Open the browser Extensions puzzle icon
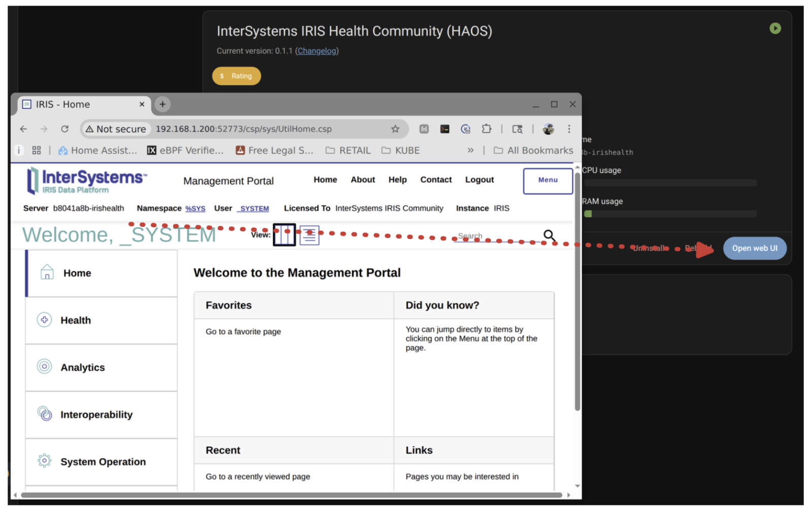The width and height of the screenshot is (812, 511). point(486,129)
